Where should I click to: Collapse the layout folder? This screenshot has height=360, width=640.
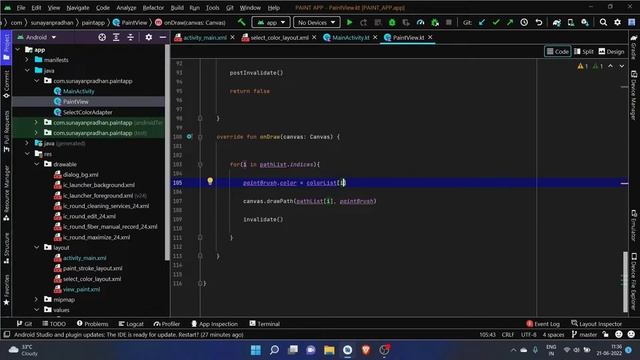coord(36,247)
